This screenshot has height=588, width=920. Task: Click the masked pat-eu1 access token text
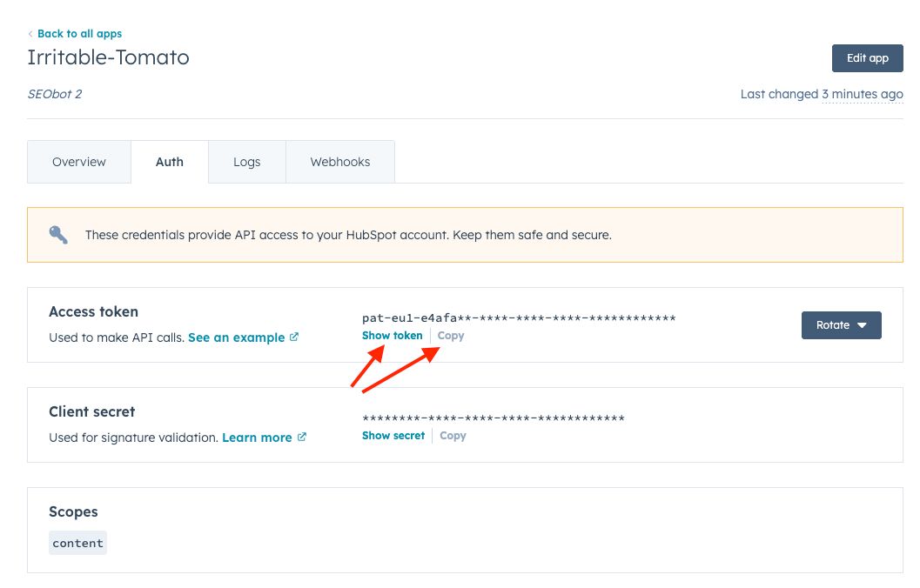click(x=519, y=318)
